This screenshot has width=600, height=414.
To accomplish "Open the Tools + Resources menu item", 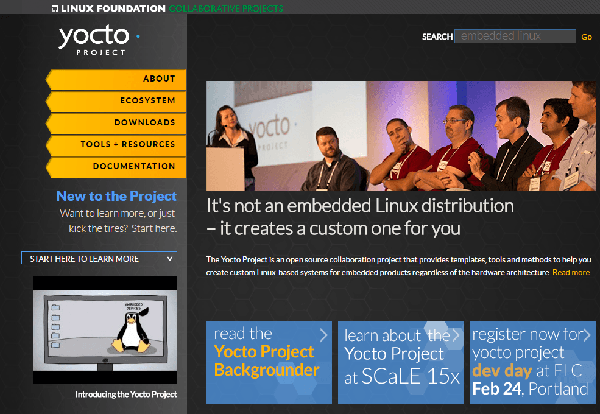I will click(116, 145).
